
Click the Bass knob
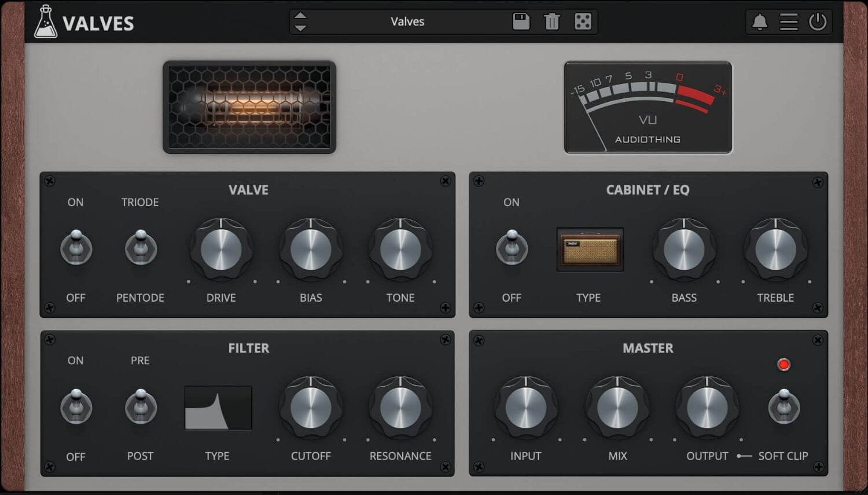click(x=684, y=250)
